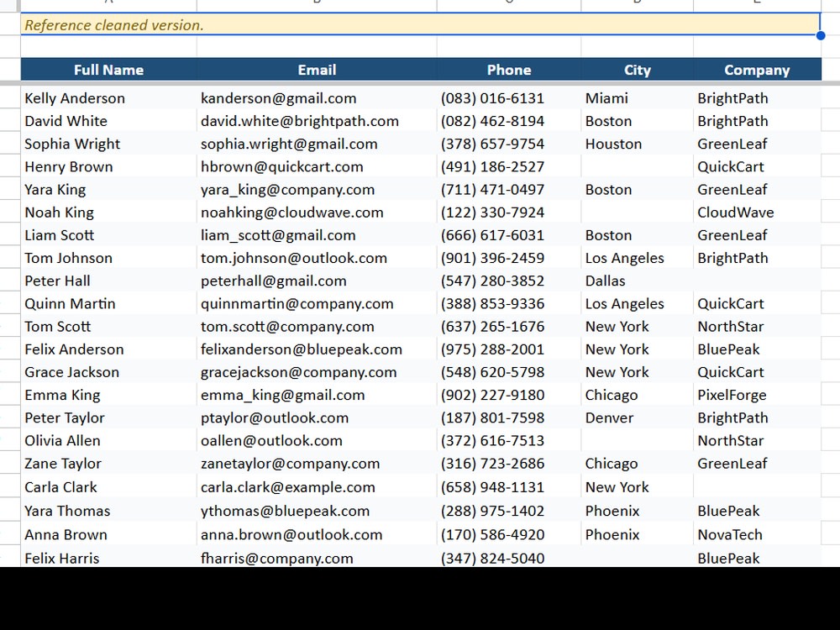The width and height of the screenshot is (840, 630).
Task: Select the Tom Scott name cell
Action: 108,326
